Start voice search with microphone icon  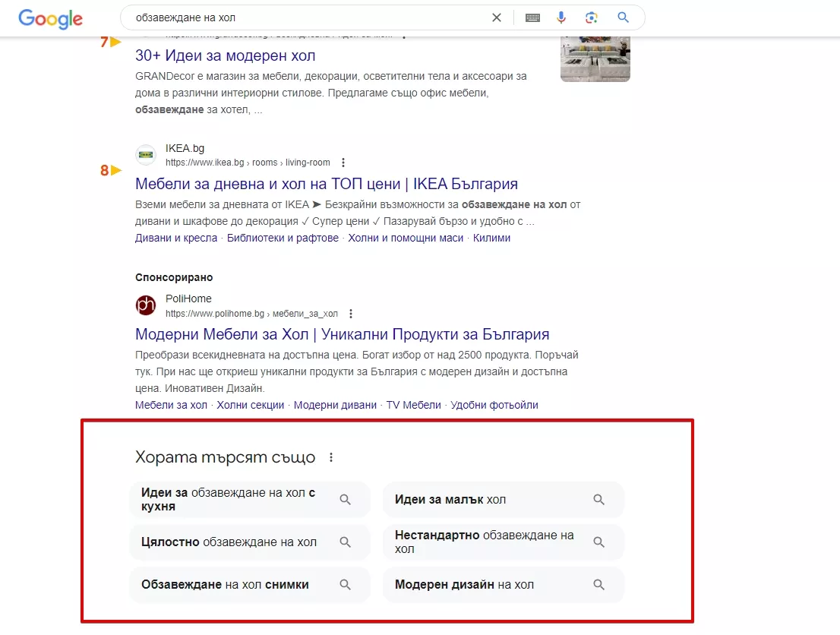pos(561,17)
